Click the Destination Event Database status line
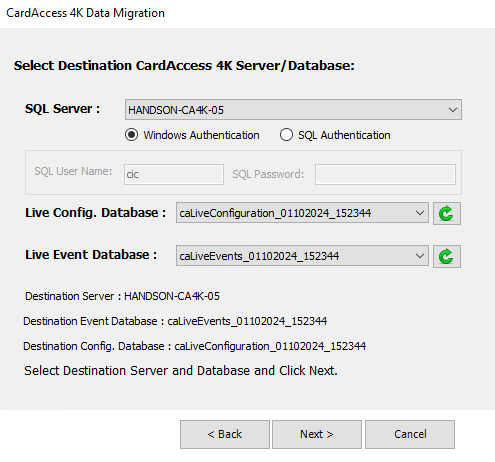The height and width of the screenshot is (462, 495). click(175, 321)
